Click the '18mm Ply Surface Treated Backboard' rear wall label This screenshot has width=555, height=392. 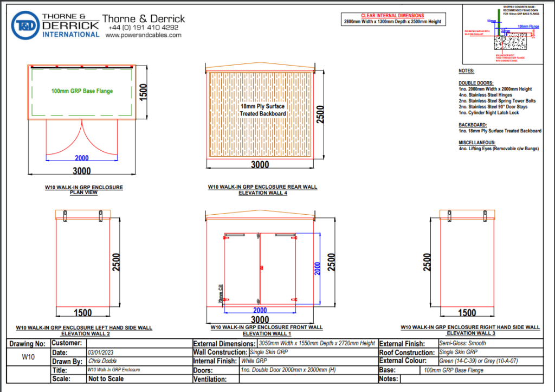[x=263, y=110]
